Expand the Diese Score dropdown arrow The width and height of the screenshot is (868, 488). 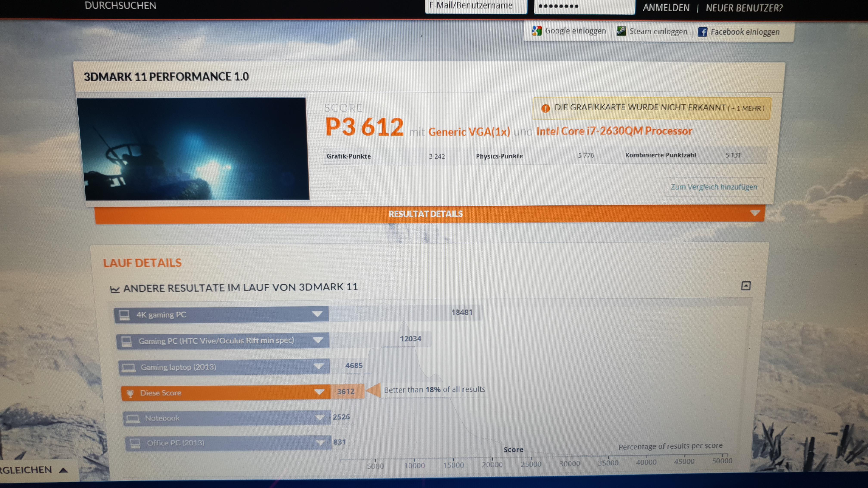319,392
